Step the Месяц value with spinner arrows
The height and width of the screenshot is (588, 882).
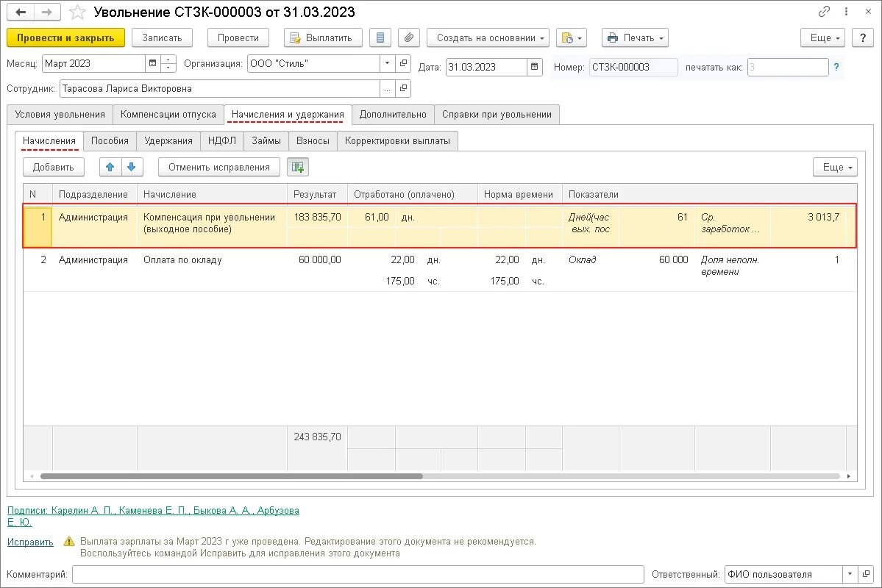click(x=168, y=63)
